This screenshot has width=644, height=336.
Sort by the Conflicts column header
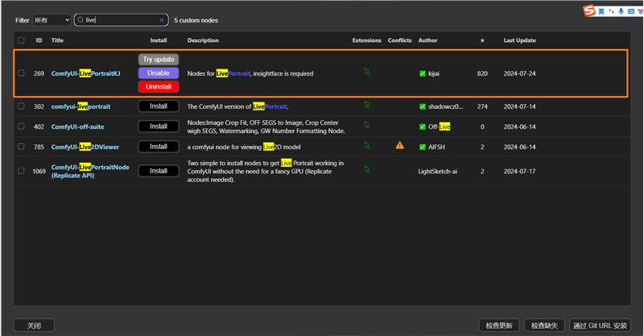pos(399,40)
